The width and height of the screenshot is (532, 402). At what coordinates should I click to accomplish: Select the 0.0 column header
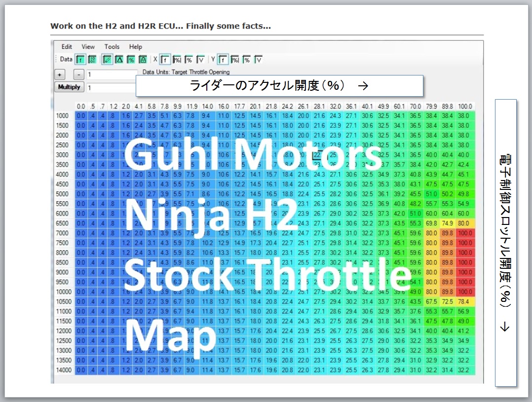point(81,107)
